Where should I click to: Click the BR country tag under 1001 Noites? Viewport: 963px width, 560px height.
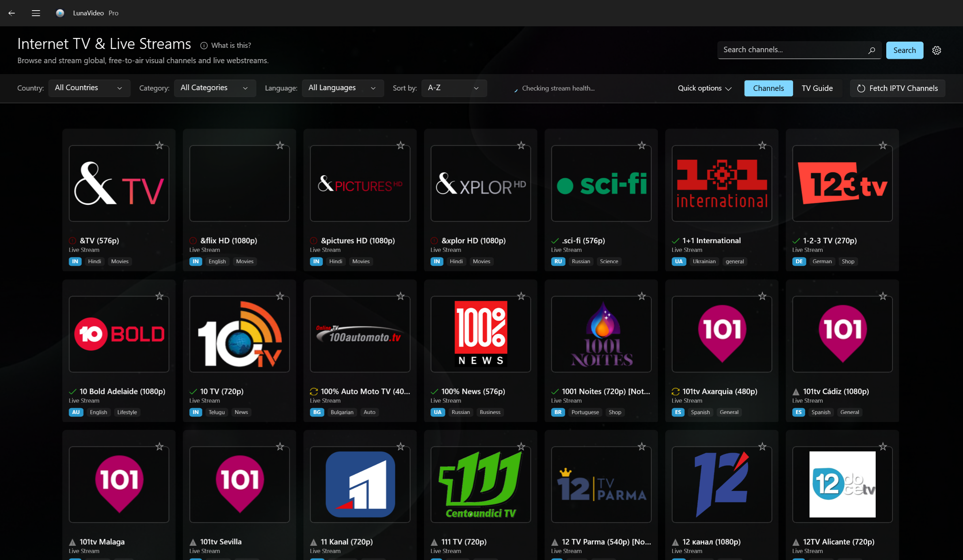[558, 412]
